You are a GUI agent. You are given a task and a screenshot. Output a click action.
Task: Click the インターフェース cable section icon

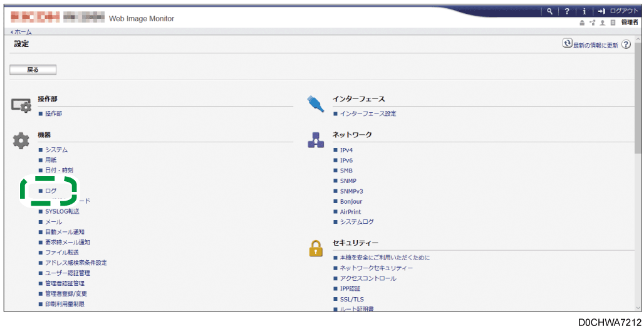(x=316, y=103)
